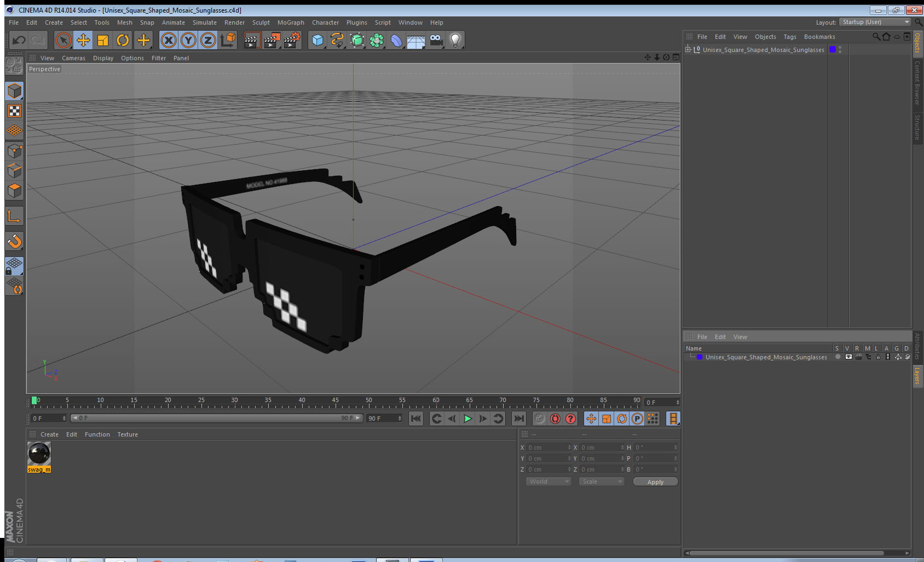Switch to Model mode cube icon

14,91
